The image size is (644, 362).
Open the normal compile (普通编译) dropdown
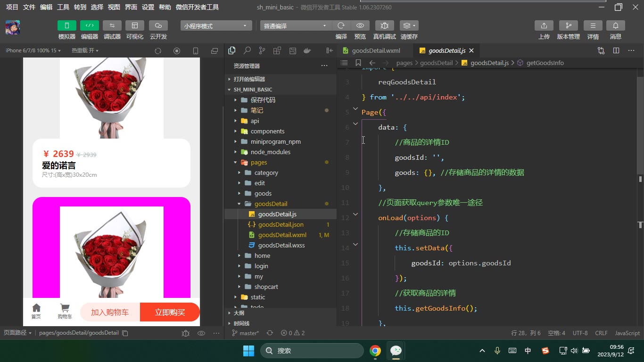pos(296,26)
